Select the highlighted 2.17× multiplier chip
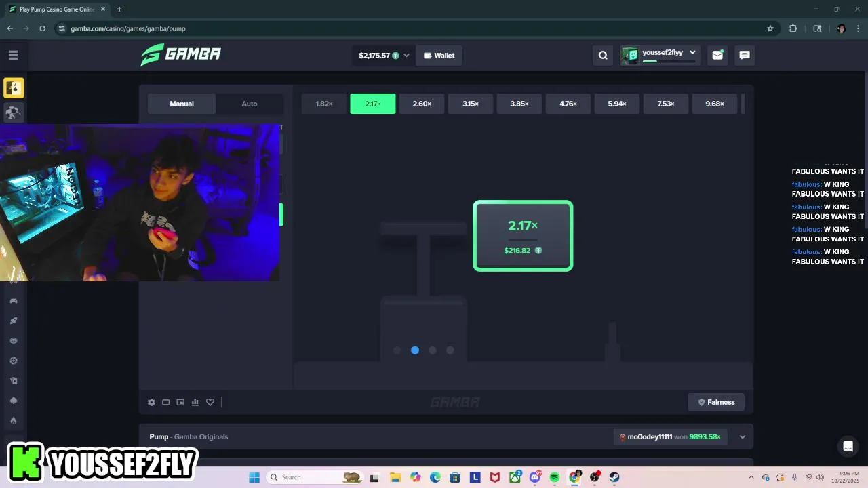 pos(373,104)
